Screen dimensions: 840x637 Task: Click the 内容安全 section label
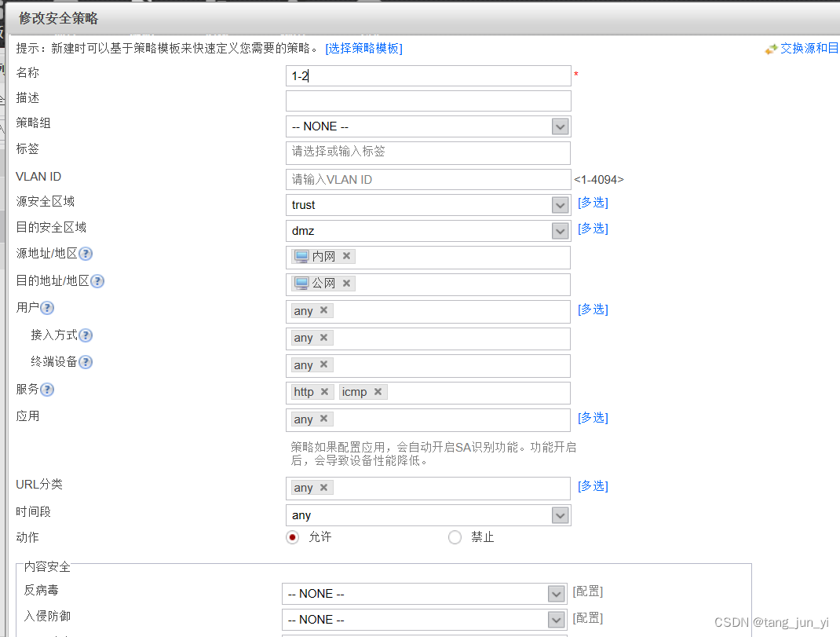(47, 567)
